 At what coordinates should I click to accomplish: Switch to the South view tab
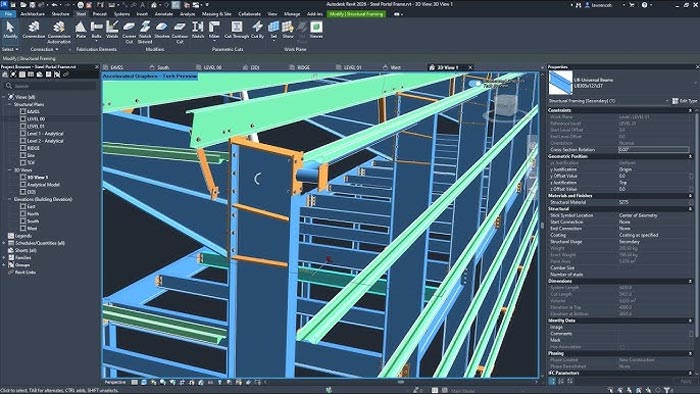(x=163, y=67)
